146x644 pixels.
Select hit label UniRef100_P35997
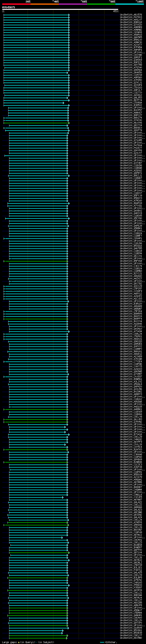[131, 588]
